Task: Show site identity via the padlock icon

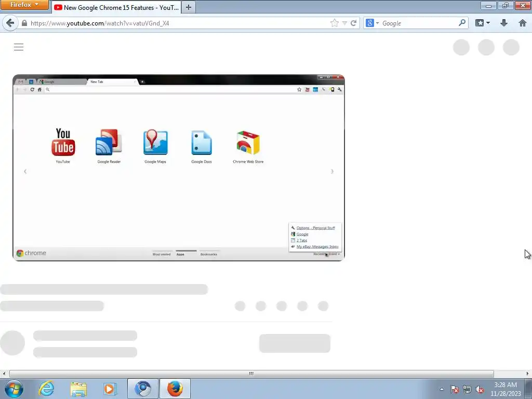Action: point(24,23)
